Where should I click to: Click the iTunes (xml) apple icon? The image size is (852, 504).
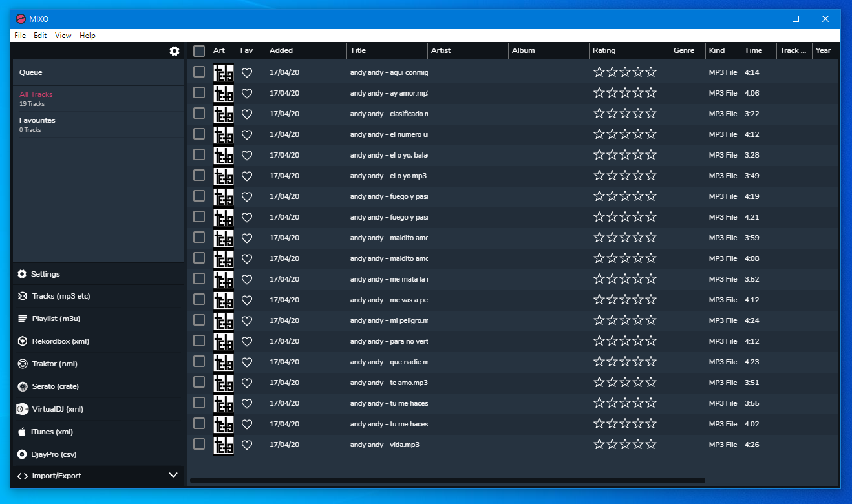22,432
